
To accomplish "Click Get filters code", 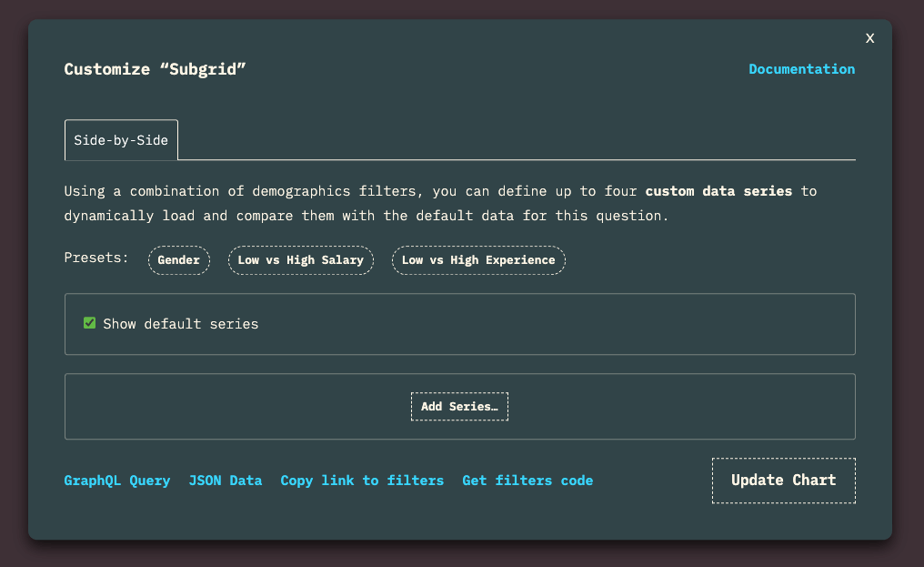I will [x=527, y=481].
